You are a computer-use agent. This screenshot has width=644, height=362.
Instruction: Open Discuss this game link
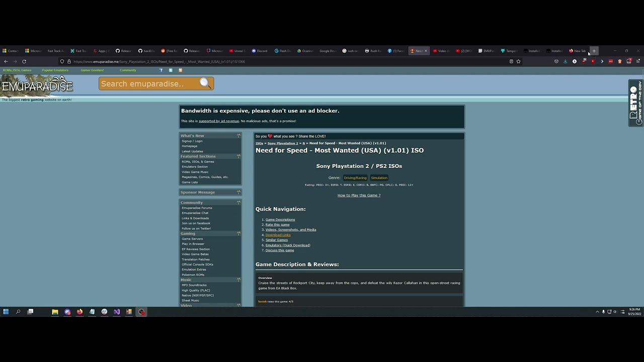tap(280, 250)
